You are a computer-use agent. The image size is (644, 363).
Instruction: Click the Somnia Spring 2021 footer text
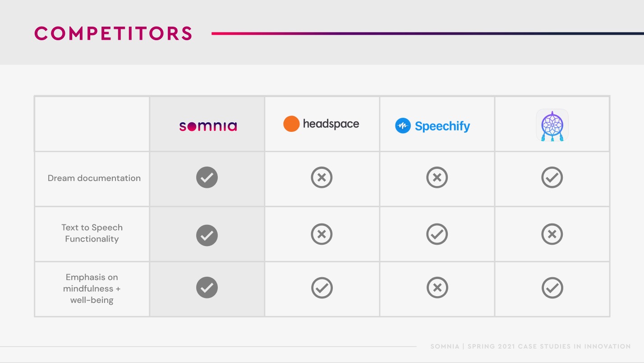(530, 346)
